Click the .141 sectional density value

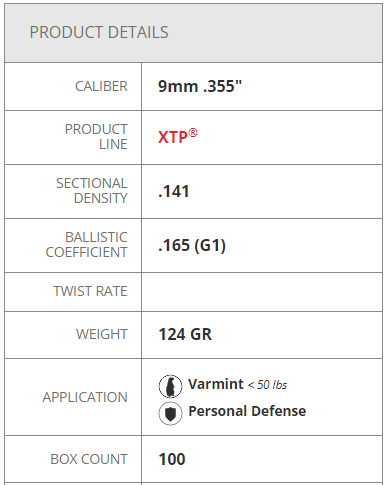click(x=174, y=191)
